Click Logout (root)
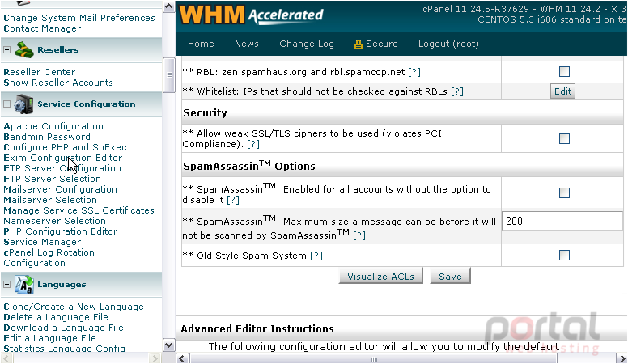Screen dimensions: 628x364 coord(448,44)
